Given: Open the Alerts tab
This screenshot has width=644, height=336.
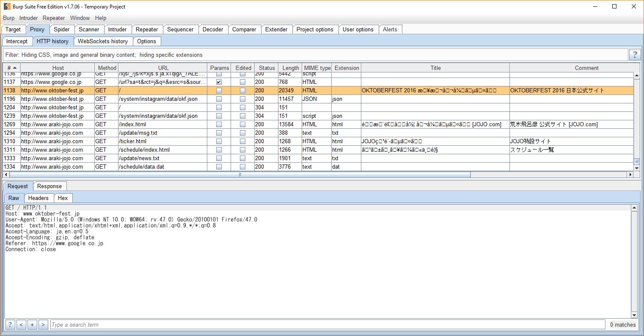Looking at the screenshot, I should [390, 29].
